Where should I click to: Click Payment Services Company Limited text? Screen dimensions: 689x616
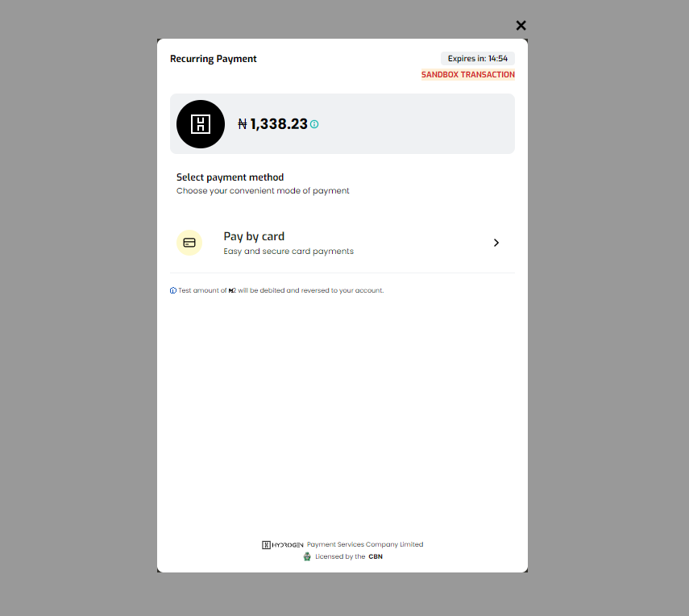click(x=365, y=544)
